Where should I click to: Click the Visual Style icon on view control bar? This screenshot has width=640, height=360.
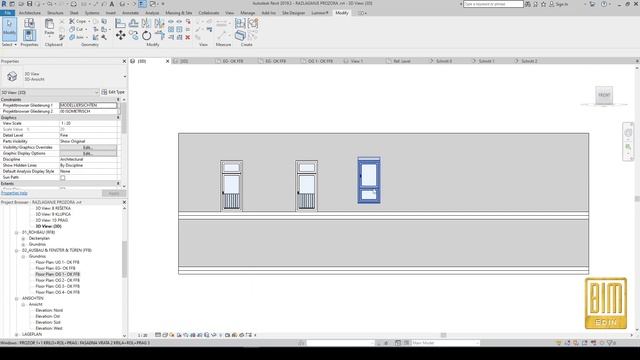(x=165, y=335)
